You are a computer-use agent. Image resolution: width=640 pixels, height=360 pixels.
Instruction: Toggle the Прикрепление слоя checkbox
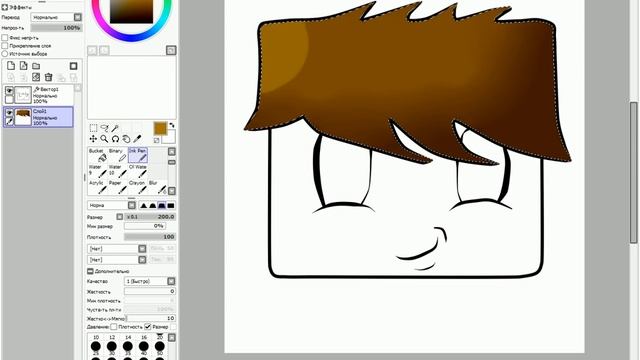[x=5, y=46]
